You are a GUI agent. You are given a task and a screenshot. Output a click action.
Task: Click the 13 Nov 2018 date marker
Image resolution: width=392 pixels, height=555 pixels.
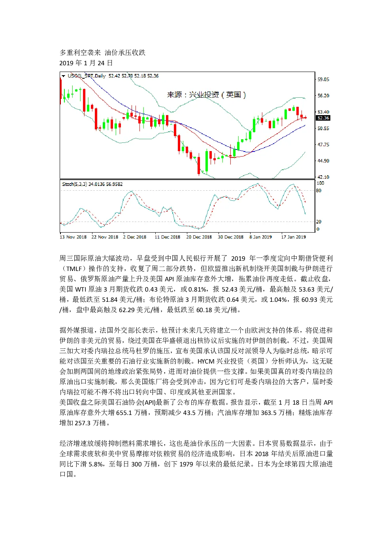click(73, 237)
